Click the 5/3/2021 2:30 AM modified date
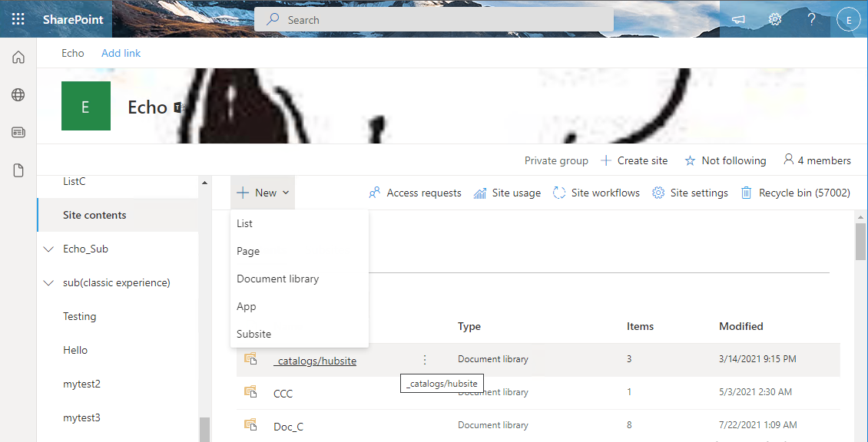Viewport: 868px width, 442px height. pyautogui.click(x=756, y=392)
